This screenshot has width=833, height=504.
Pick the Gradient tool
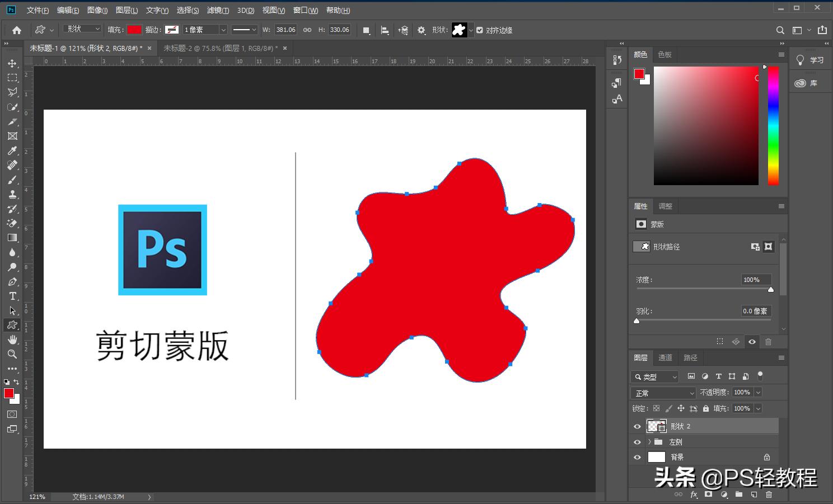coord(13,237)
